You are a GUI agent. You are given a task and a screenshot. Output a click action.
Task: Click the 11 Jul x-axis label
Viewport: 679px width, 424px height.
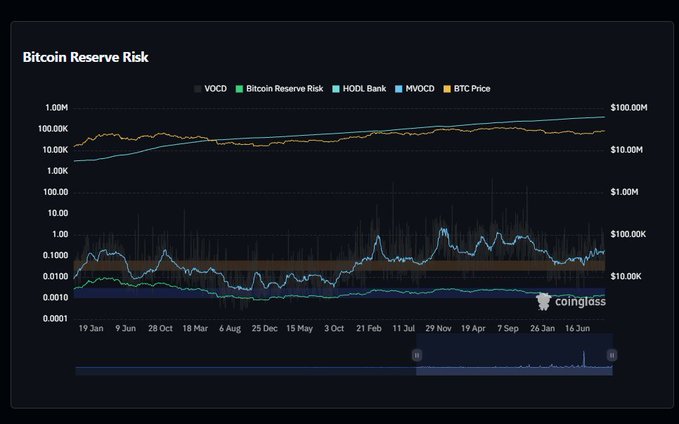pos(404,329)
